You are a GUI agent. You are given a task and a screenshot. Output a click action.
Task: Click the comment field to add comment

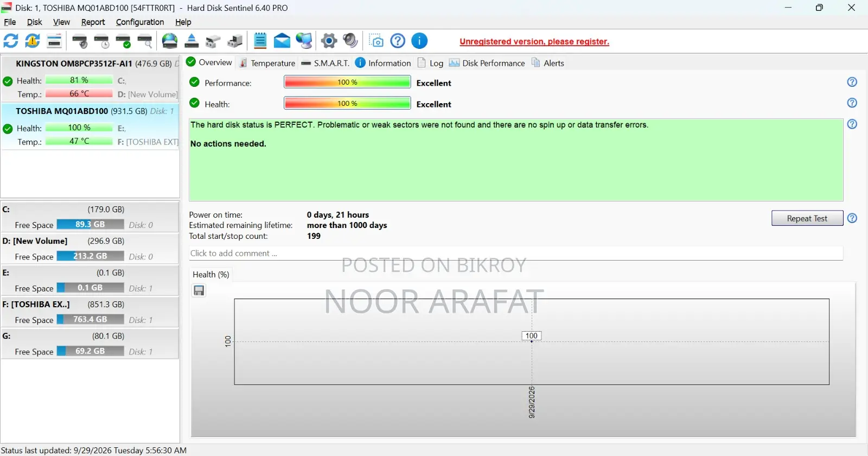coord(516,254)
